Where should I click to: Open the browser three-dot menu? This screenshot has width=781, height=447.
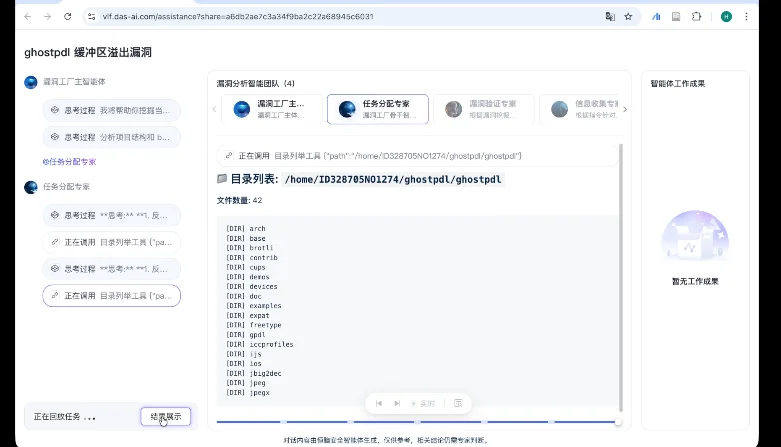(x=746, y=16)
